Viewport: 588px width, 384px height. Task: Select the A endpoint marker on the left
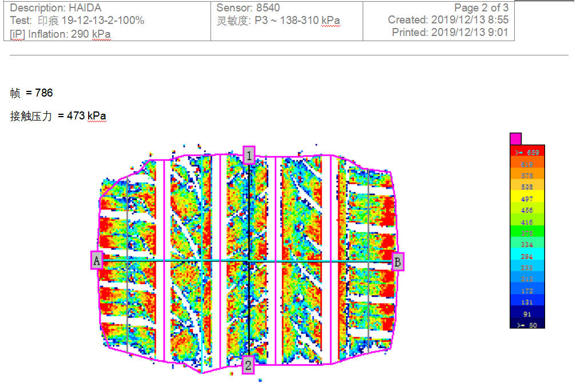tap(97, 261)
